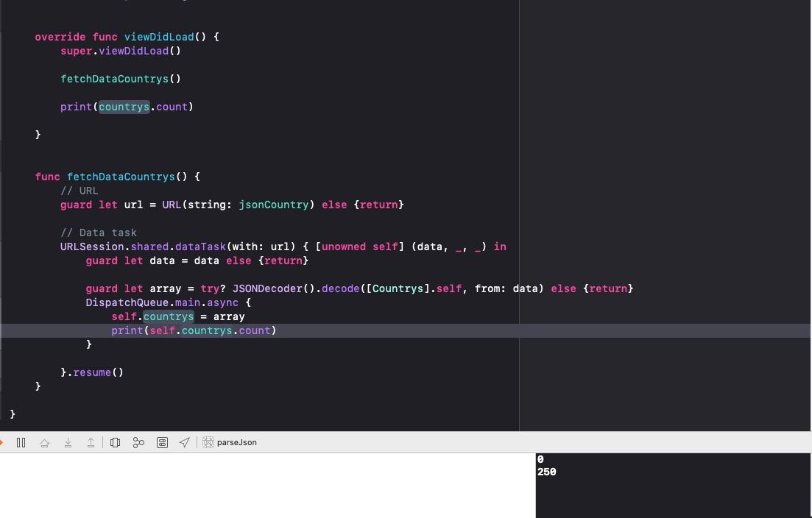Click the parseJson app icon in debug bar

click(x=208, y=442)
